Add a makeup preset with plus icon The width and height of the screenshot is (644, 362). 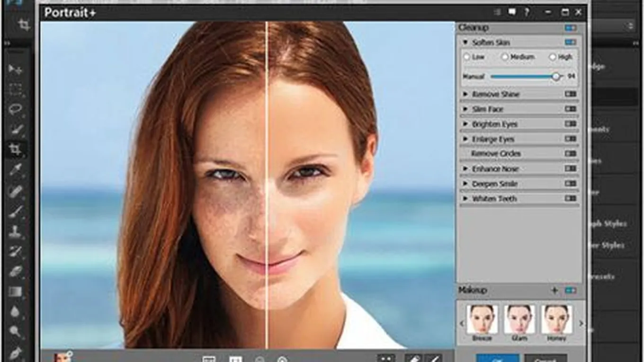(x=555, y=290)
